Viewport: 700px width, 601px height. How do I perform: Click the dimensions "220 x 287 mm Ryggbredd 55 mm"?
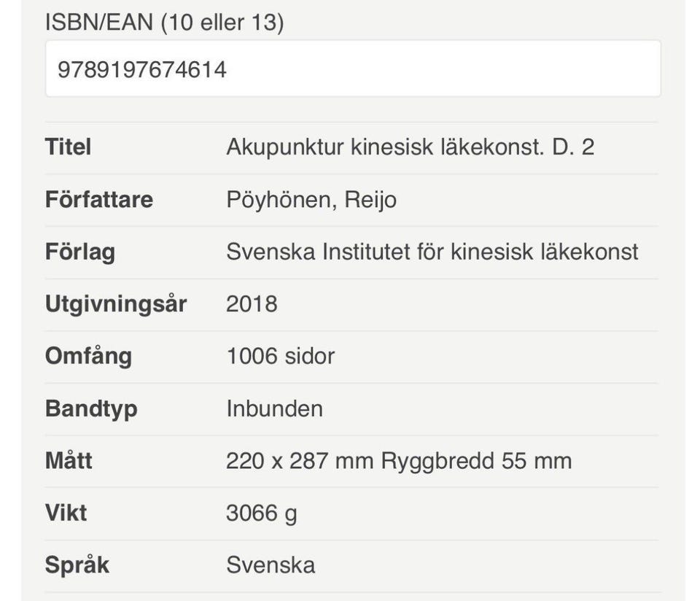[399, 461]
